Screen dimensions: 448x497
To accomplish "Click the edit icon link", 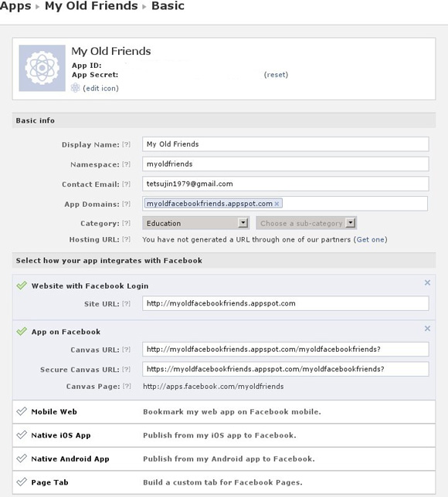I will tap(101, 88).
